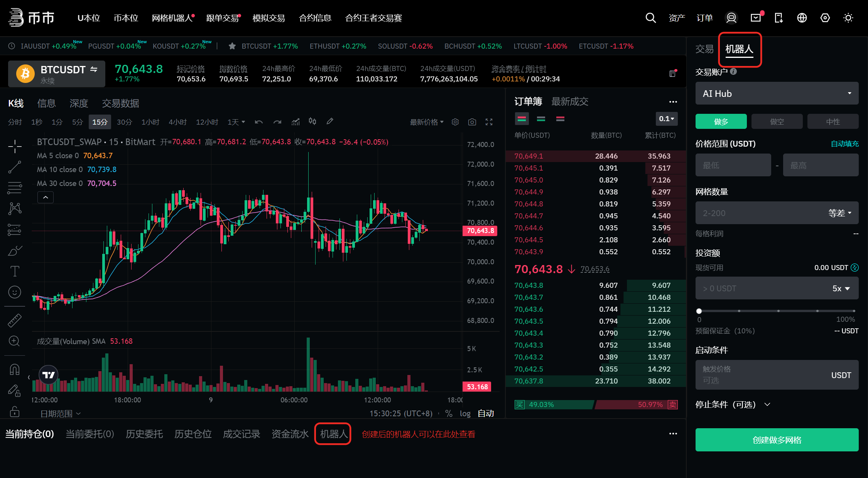Screen dimensions: 868x478
Task: Select the ruler measure tool
Action: 15,321
